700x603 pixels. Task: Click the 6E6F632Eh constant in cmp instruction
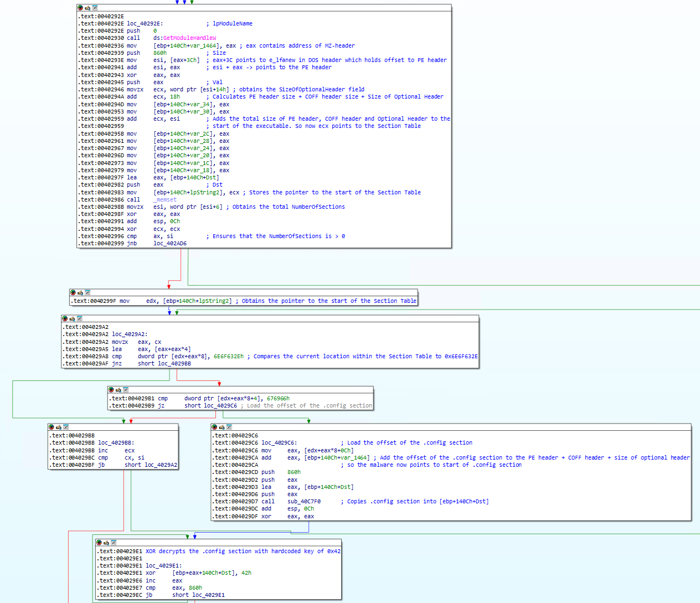[228, 357]
